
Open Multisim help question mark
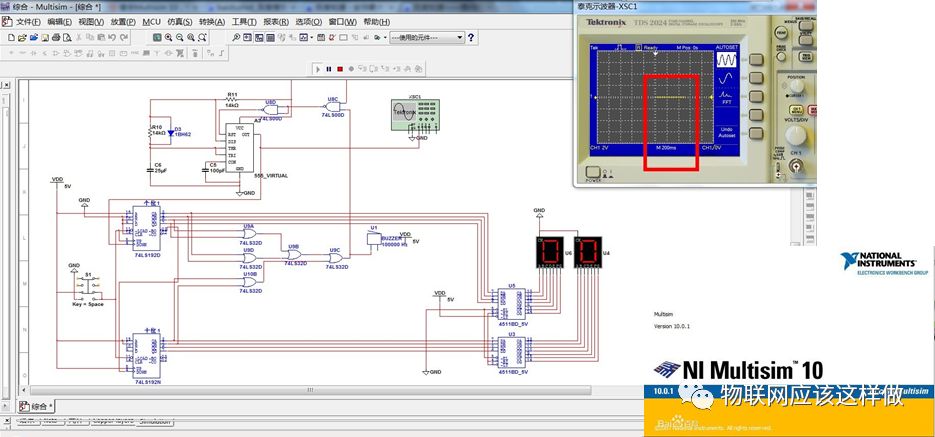[471, 37]
